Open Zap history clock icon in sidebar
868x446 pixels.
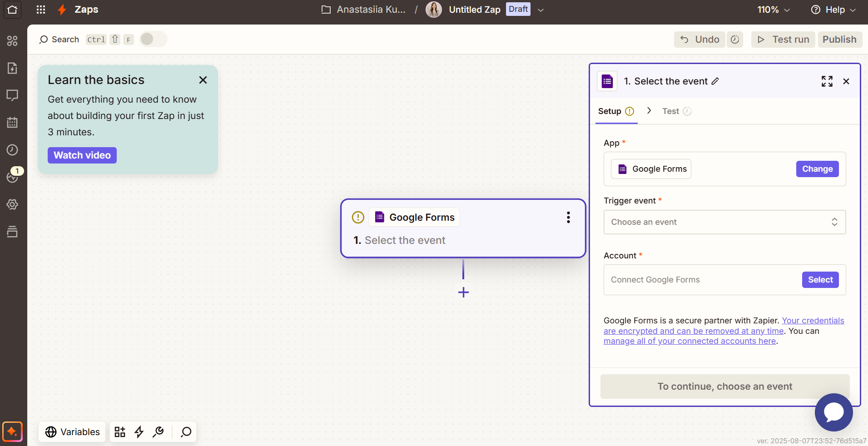pos(12,150)
